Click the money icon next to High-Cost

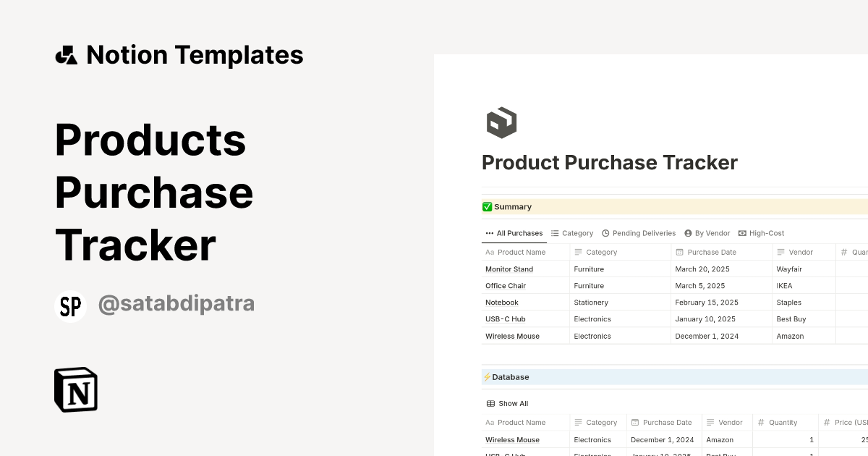741,233
